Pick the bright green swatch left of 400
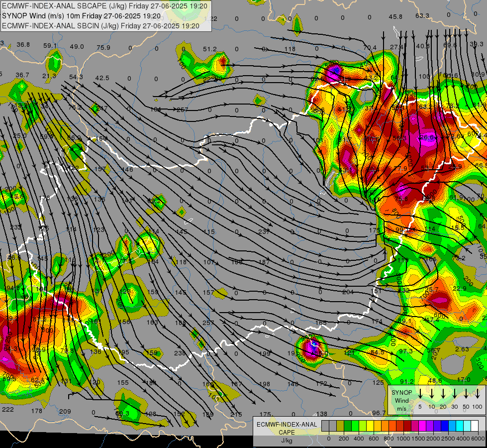Viewport: 487px width, 448px height. [x=355, y=426]
